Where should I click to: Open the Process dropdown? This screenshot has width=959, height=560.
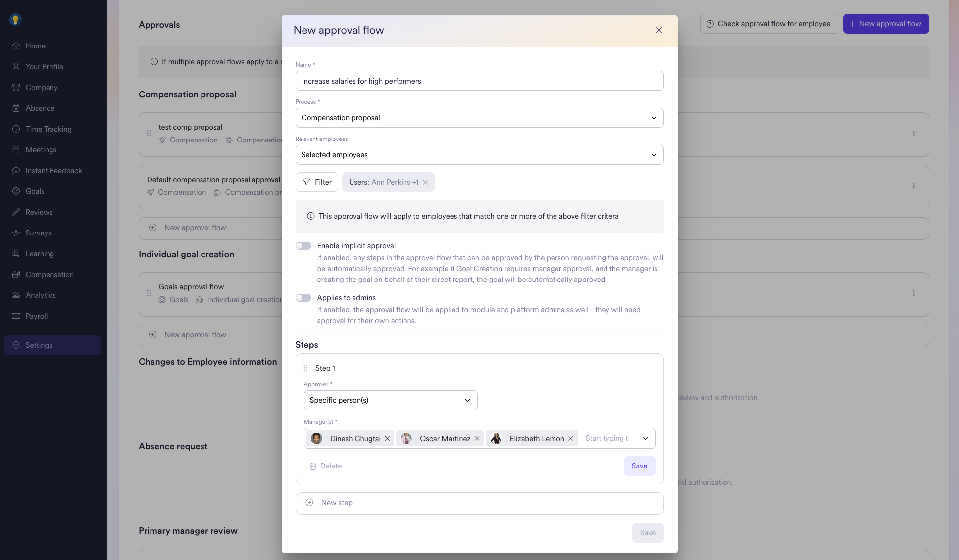click(479, 118)
